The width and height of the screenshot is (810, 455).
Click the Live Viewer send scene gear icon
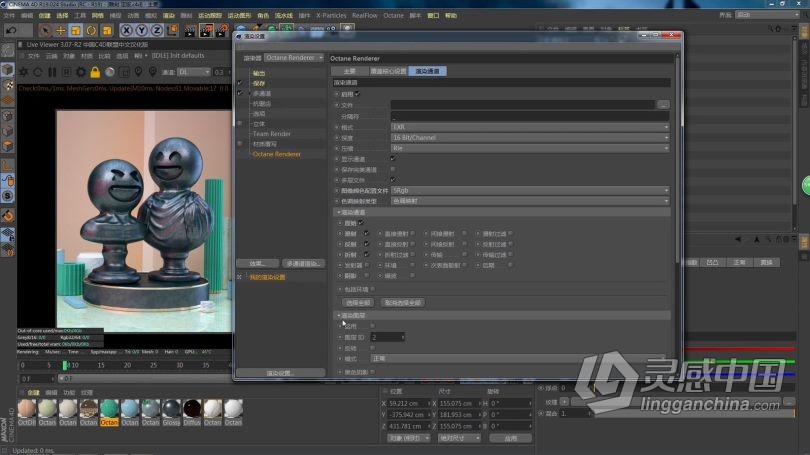click(x=24, y=72)
